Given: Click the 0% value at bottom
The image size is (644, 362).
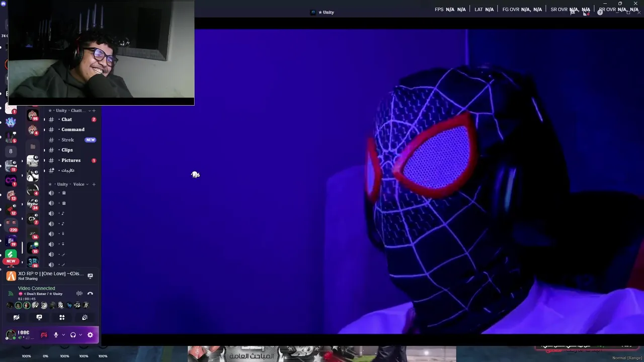Looking at the screenshot, I should [x=45, y=356].
